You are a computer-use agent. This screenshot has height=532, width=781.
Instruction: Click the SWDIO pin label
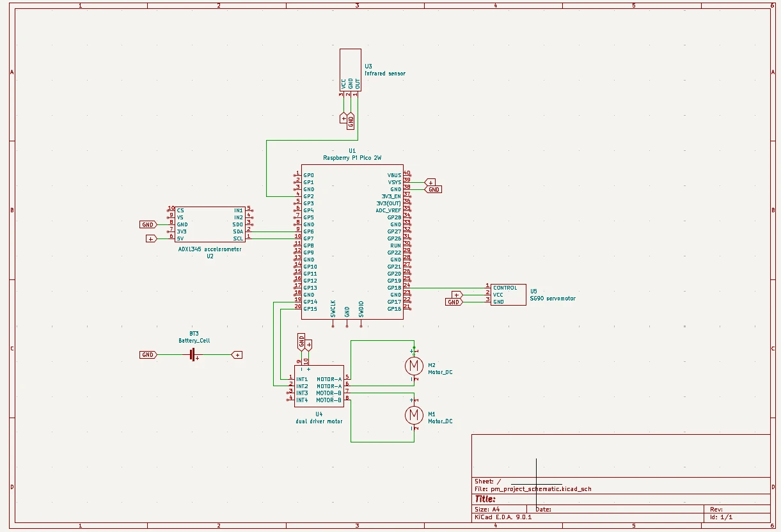(361, 309)
